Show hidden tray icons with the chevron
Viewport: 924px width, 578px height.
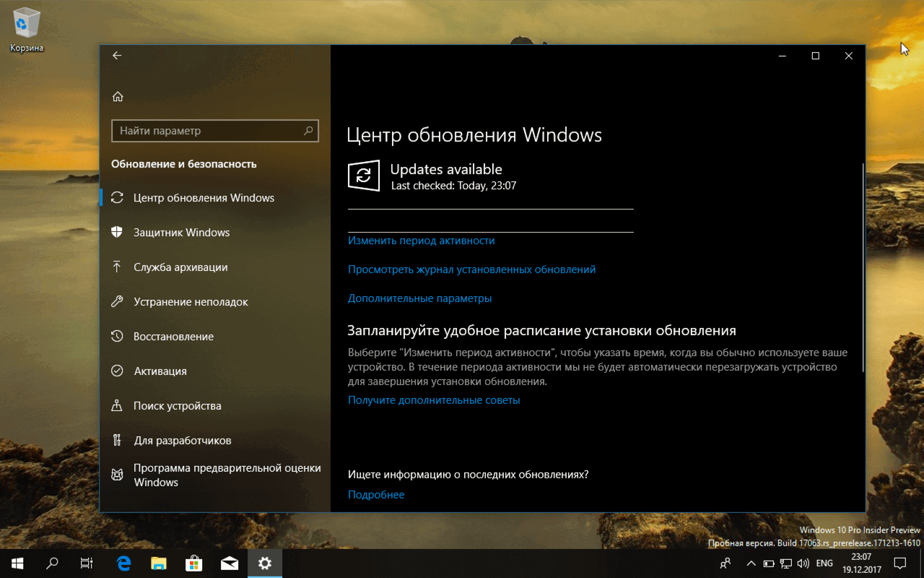pos(751,563)
